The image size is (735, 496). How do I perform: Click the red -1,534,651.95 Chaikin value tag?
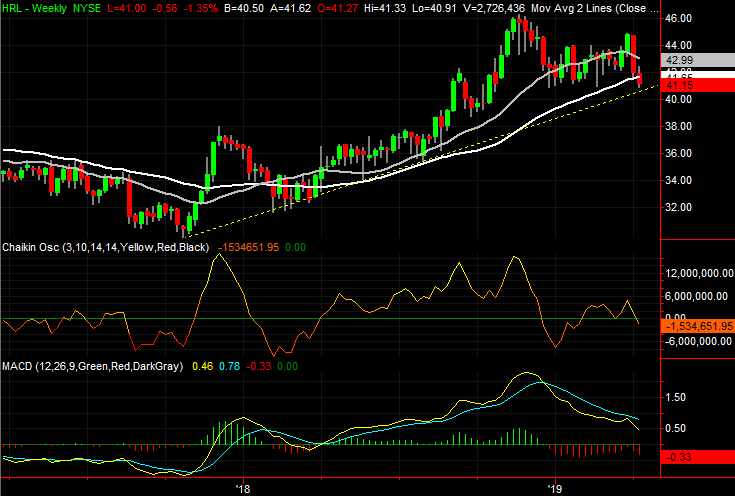697,325
